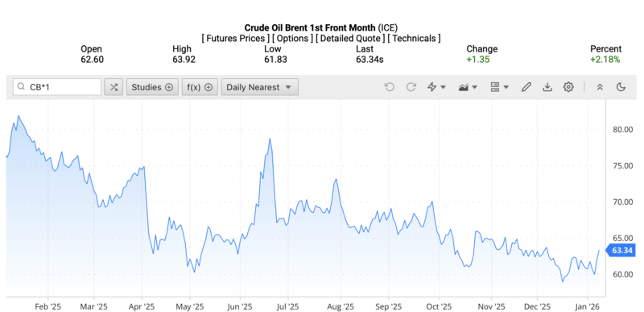
Task: Click the 63.34 current price marker
Action: [x=621, y=251]
